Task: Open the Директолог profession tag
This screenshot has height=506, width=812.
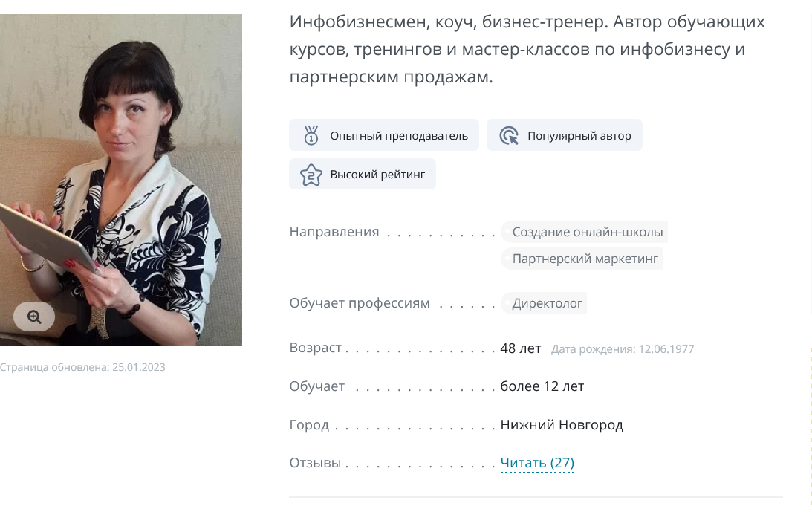Action: [x=544, y=303]
